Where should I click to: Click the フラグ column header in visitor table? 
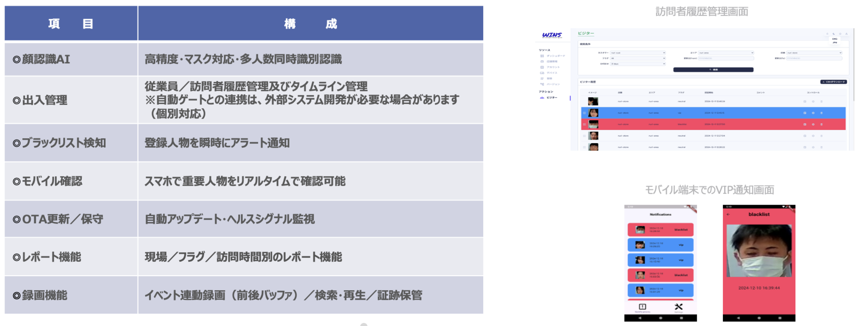[x=681, y=93]
